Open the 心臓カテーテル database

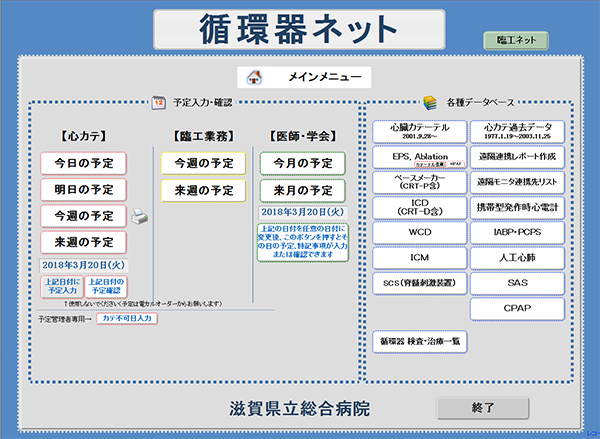[414, 132]
